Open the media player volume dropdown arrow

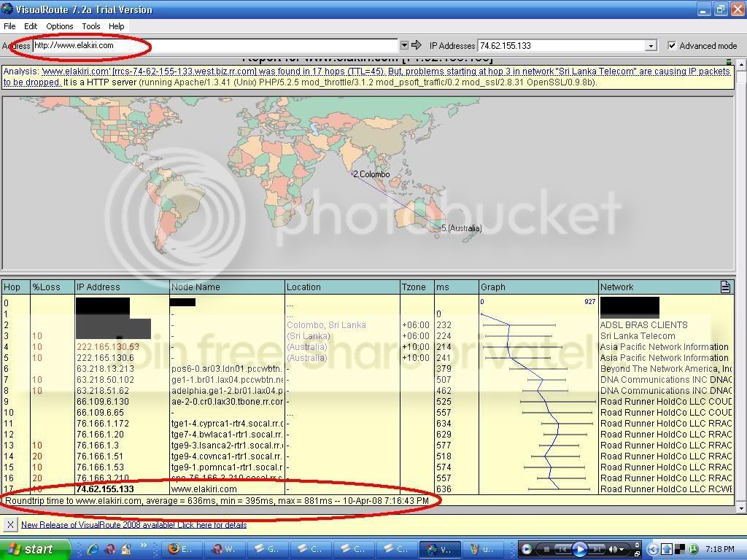623,550
